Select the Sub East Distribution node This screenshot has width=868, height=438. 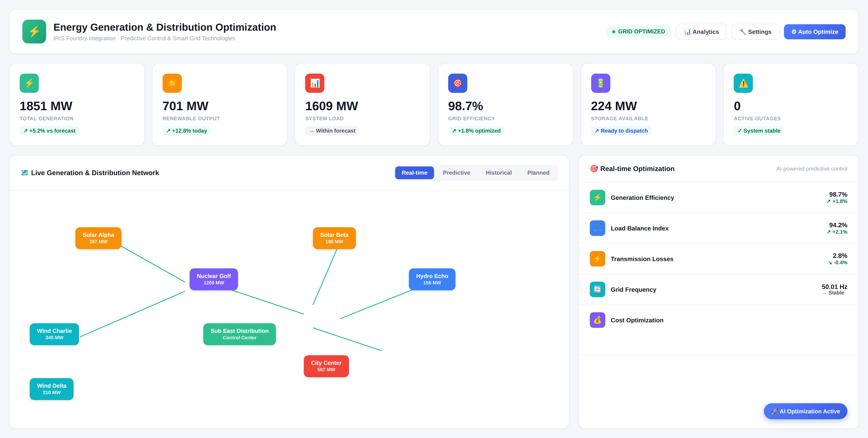pos(240,334)
